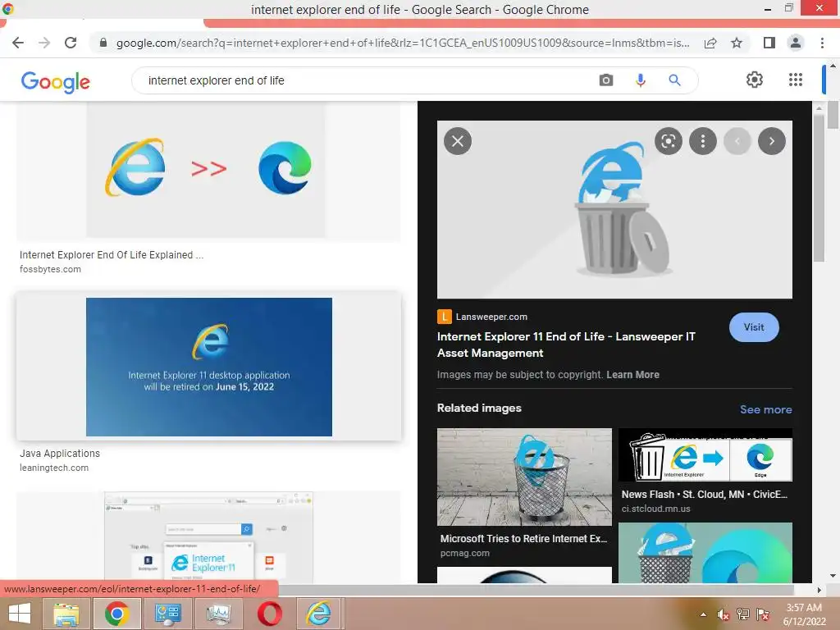Search inside image with Lens icon
Image resolution: width=840 pixels, height=630 pixels.
point(668,141)
